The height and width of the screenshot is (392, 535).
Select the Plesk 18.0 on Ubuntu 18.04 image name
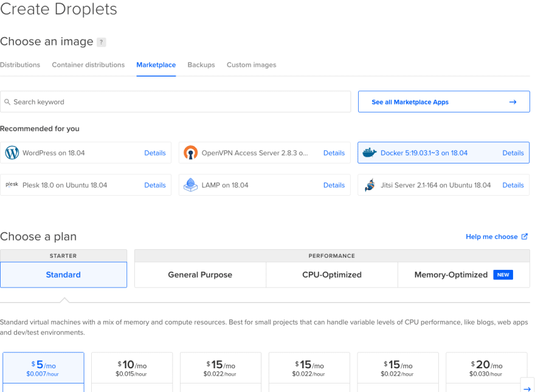coord(65,185)
